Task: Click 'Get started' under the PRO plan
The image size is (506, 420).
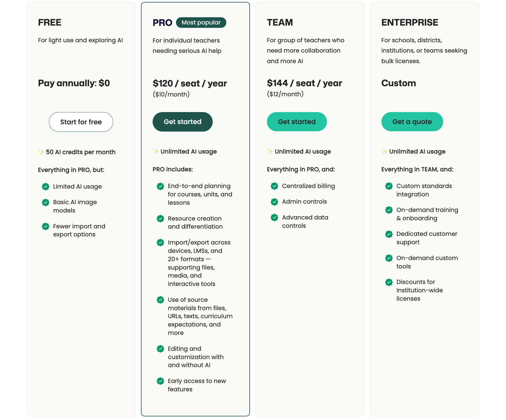Action: coord(182,122)
